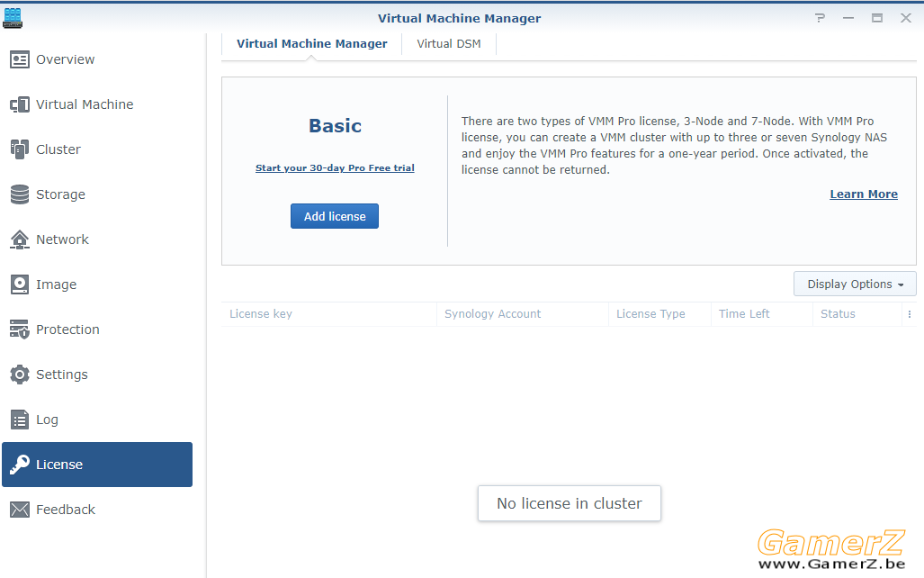924x578 pixels.
Task: Go to Virtual Machine section label
Action: pyautogui.click(x=85, y=104)
